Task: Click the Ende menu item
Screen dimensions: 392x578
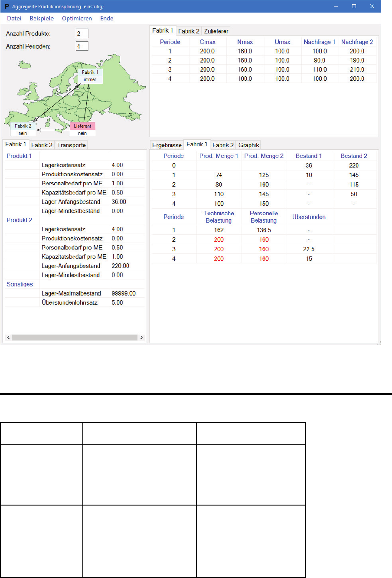Action: pyautogui.click(x=107, y=18)
